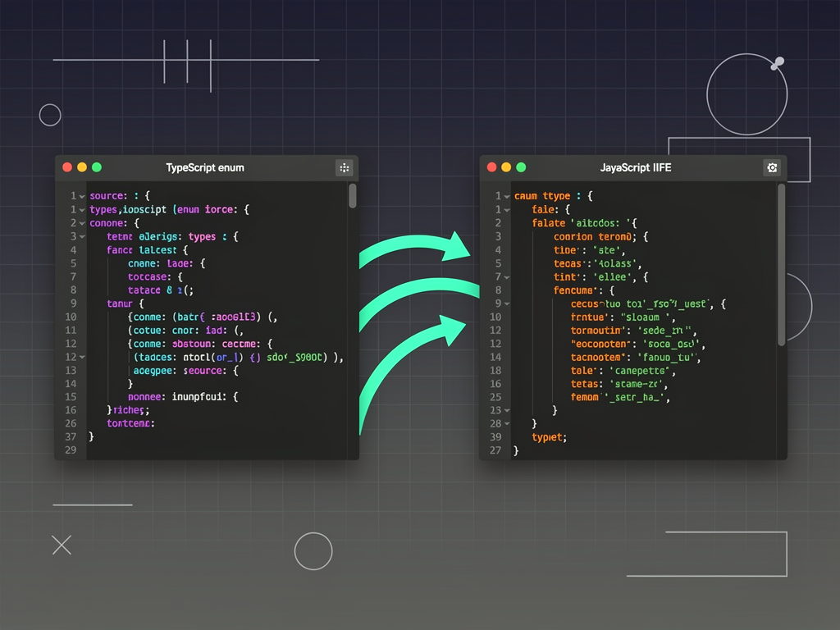Click the 'tanur {' line

[x=126, y=304]
